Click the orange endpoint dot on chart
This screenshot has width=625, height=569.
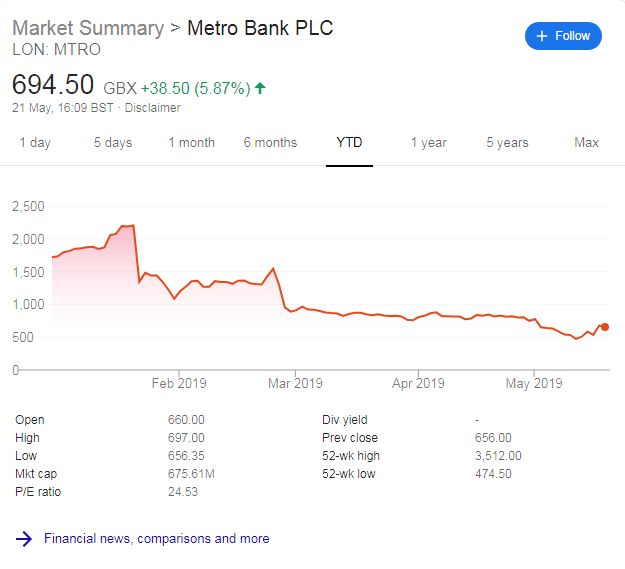click(605, 327)
